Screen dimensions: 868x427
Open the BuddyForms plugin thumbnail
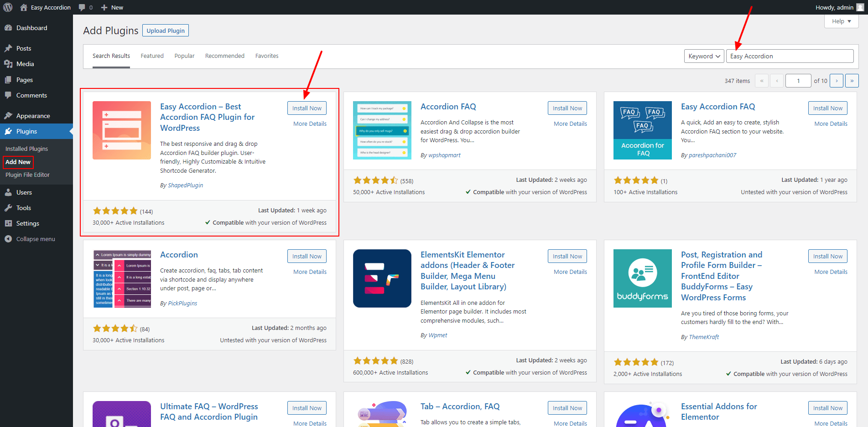coord(643,278)
